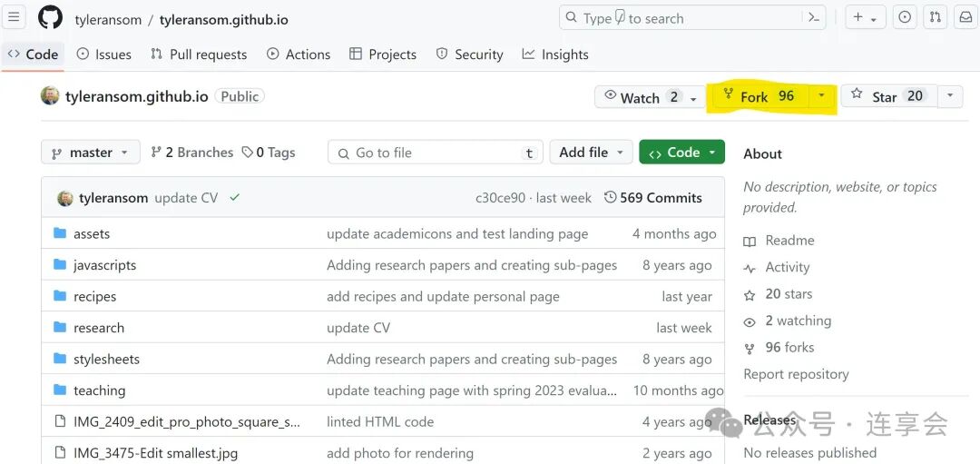Viewport: 980px width, 464px height.
Task: Open the stylesheets folder icon
Action: (x=60, y=359)
